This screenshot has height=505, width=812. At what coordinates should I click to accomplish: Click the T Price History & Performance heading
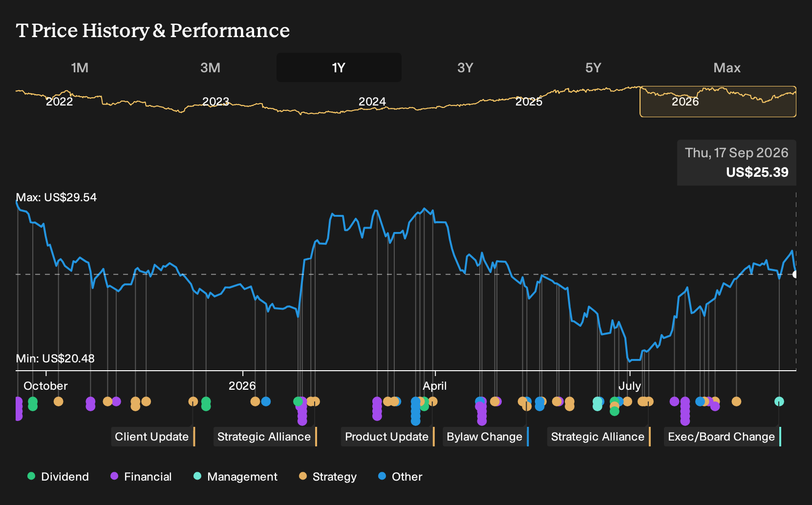pos(153,30)
